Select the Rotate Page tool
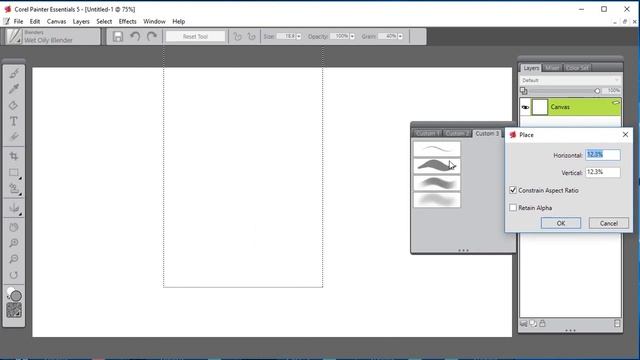Viewport: 640px width, 360px height. (x=14, y=275)
